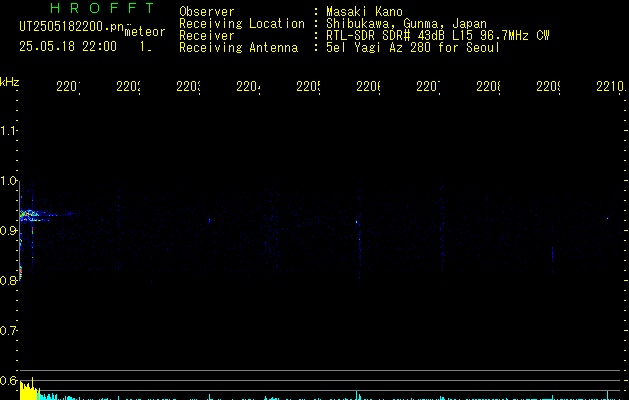Click observer name Masaki Kano
Screen dimensions: 629x400
pos(364,11)
